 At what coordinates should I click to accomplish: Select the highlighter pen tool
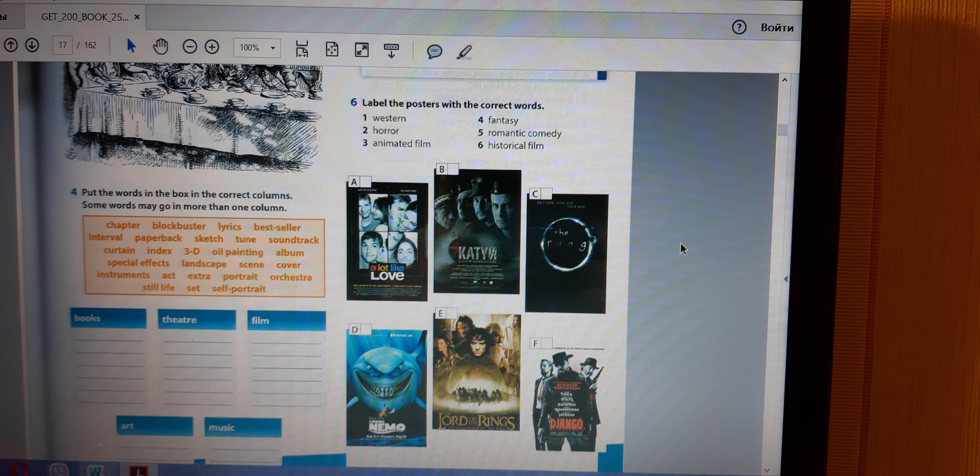[464, 52]
